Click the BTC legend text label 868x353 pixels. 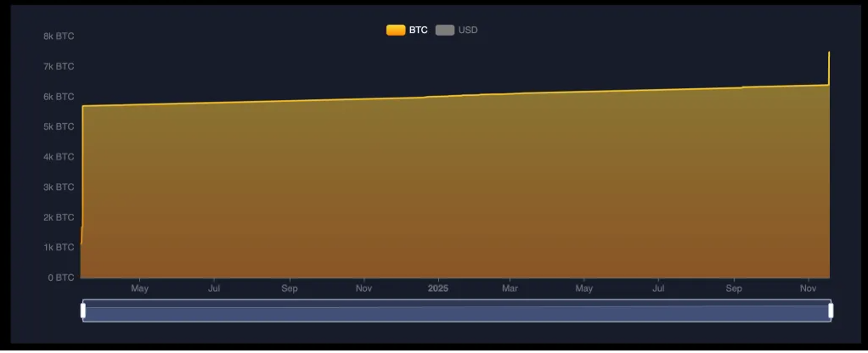click(x=418, y=31)
